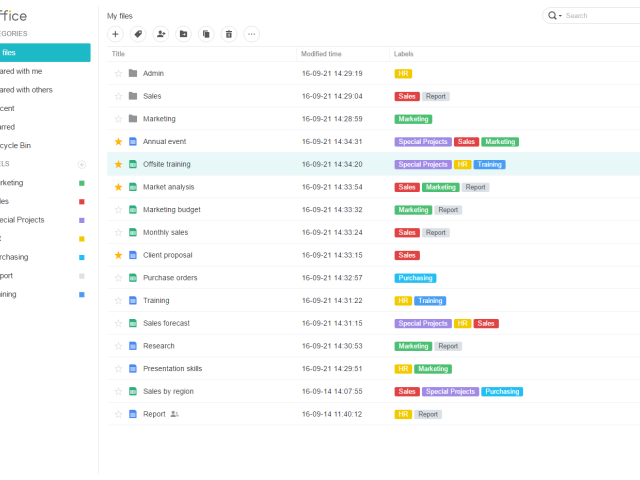
Task: Click the add new file plus button
Action: (115, 34)
